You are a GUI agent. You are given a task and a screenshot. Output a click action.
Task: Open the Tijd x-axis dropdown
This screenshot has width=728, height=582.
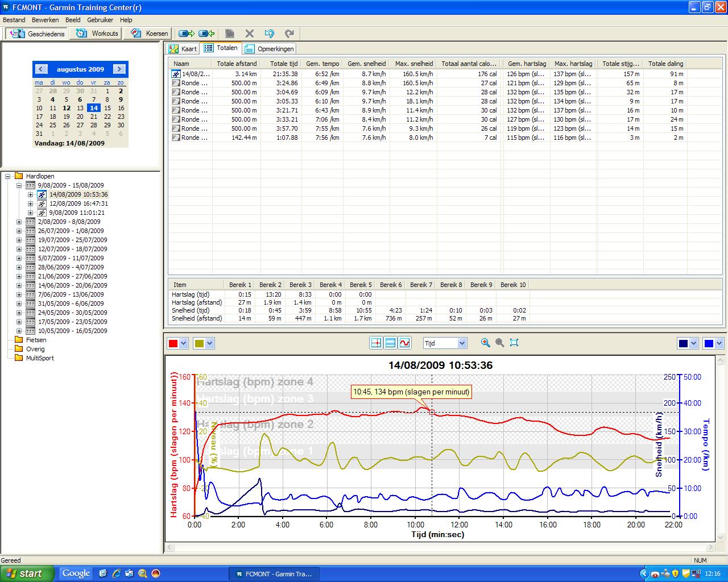462,343
